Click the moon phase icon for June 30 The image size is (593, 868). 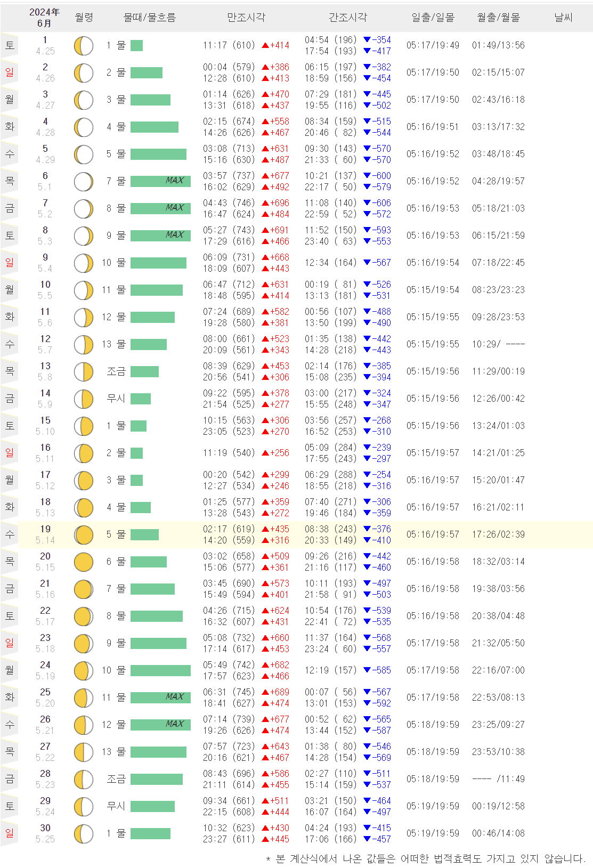84,834
